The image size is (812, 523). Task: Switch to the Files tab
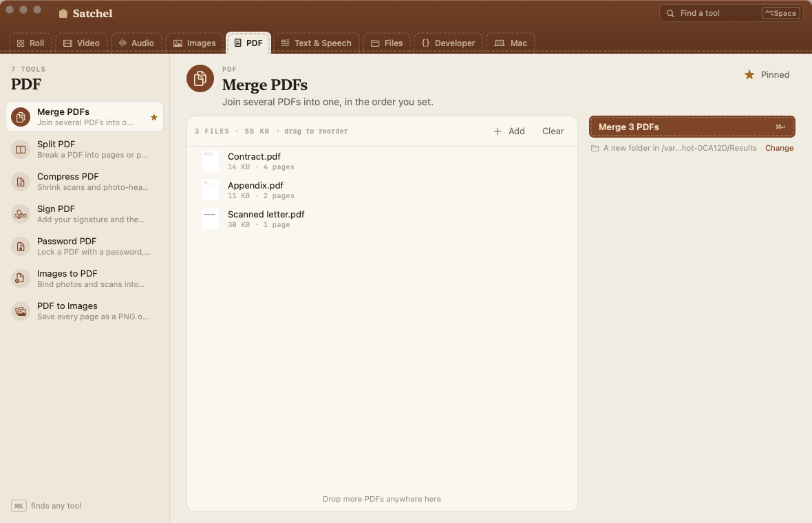click(387, 43)
